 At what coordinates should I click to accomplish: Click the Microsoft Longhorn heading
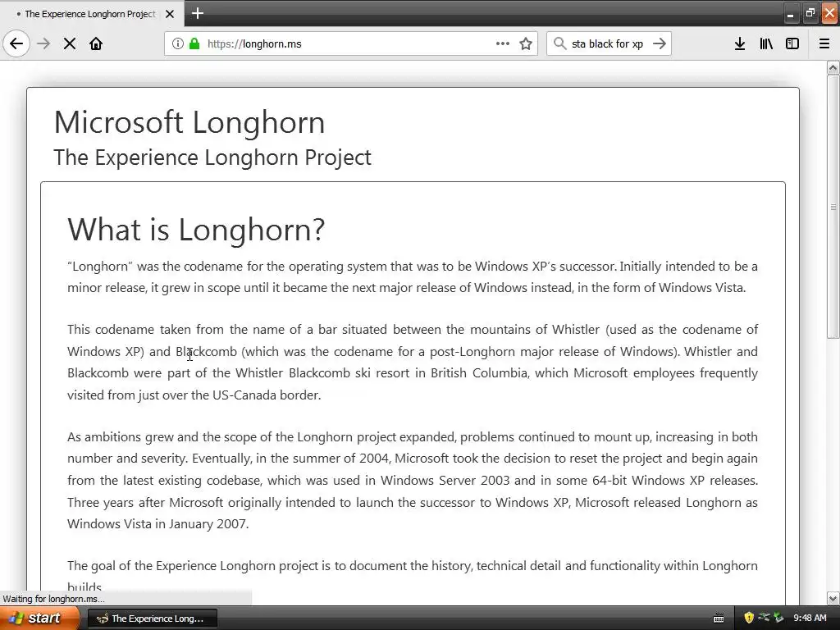click(189, 122)
